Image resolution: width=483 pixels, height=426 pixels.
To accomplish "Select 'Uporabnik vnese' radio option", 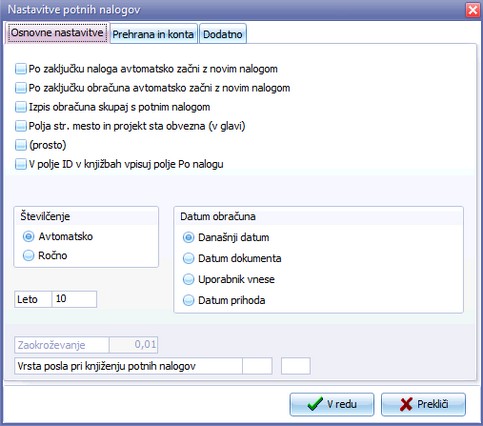I will click(188, 279).
